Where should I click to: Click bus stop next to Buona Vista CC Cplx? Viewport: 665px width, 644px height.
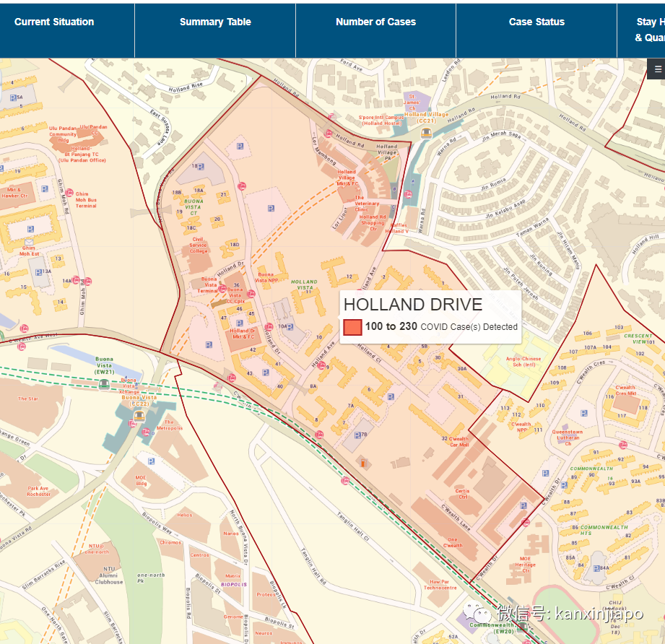[x=251, y=294]
